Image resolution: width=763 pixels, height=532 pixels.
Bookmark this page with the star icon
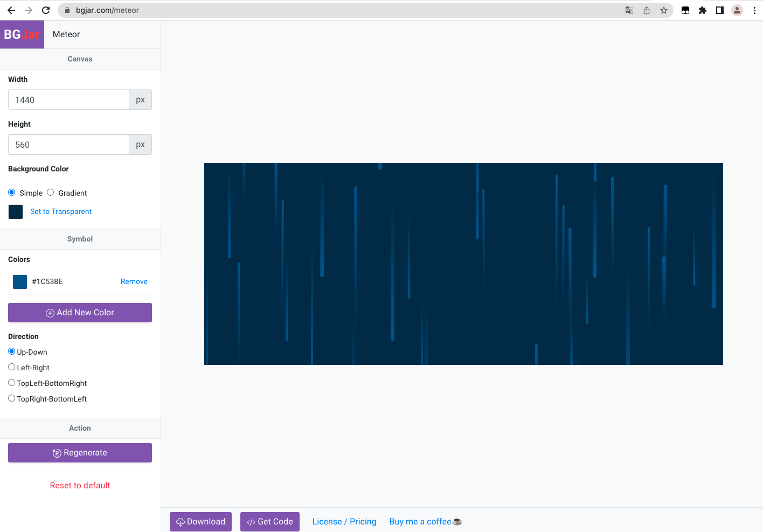click(x=664, y=10)
